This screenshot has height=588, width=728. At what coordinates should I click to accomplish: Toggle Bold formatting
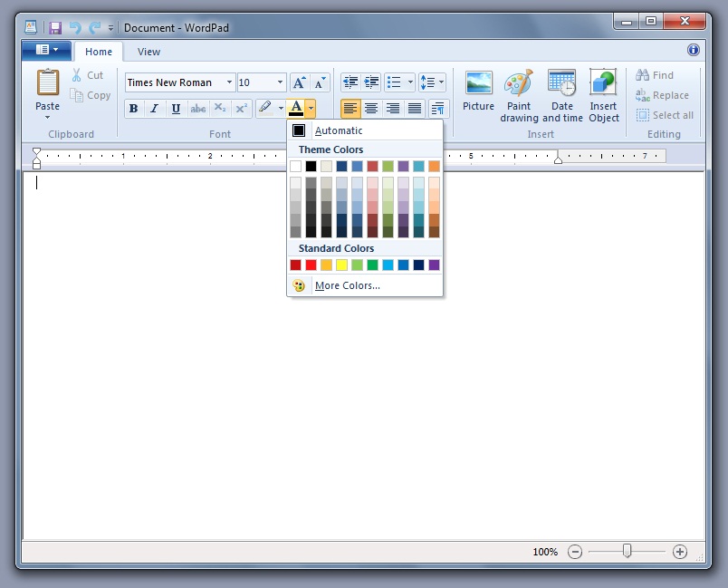tap(134, 109)
